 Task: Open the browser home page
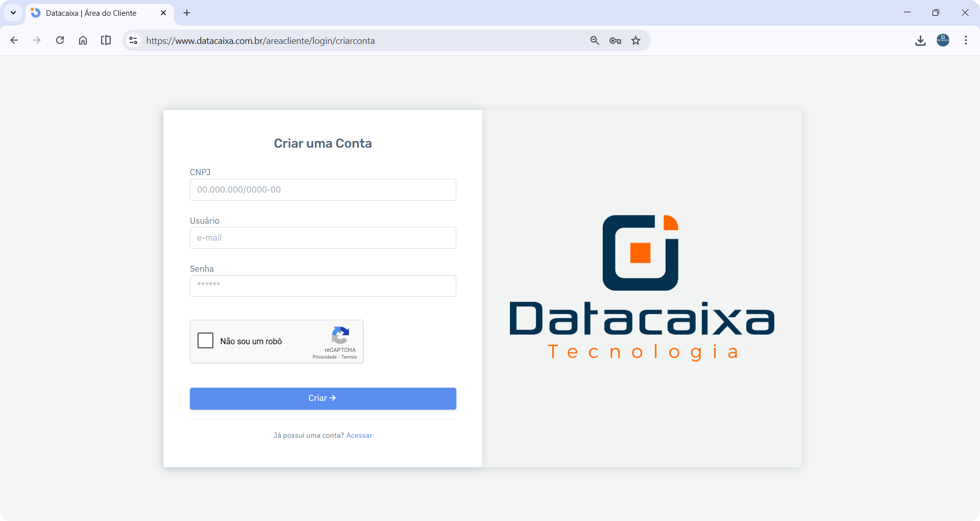coord(83,40)
